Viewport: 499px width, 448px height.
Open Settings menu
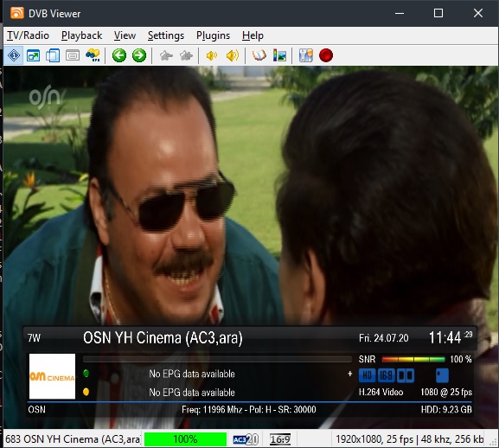coord(166,35)
